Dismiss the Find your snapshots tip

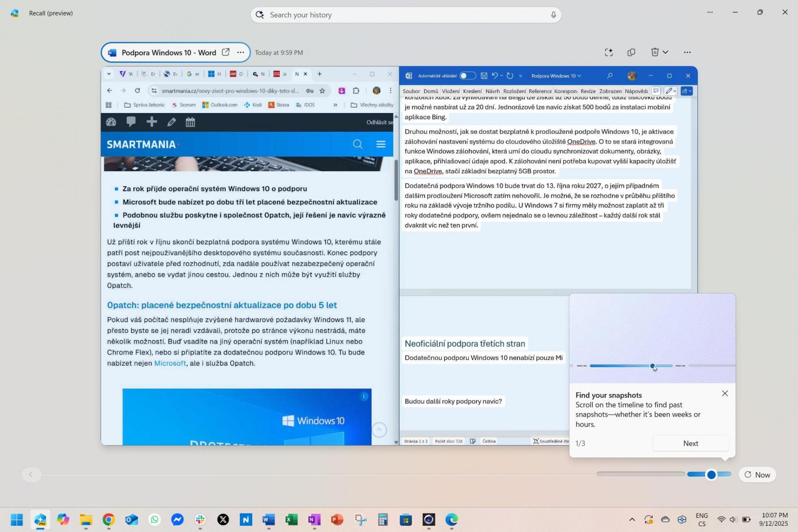(725, 394)
